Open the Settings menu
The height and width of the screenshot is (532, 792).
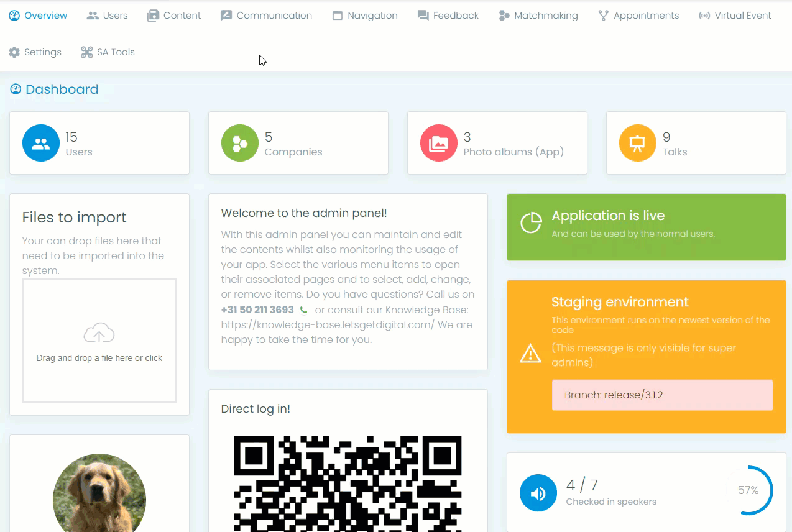click(35, 52)
